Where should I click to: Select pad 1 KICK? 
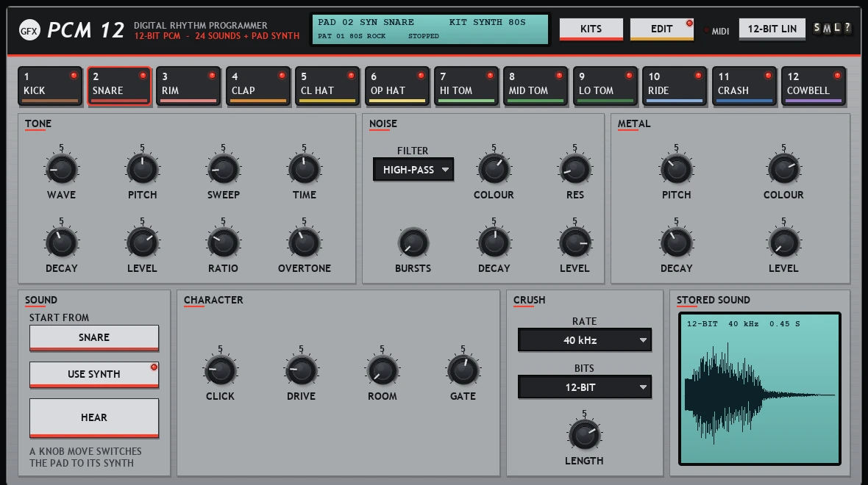pyautogui.click(x=50, y=86)
